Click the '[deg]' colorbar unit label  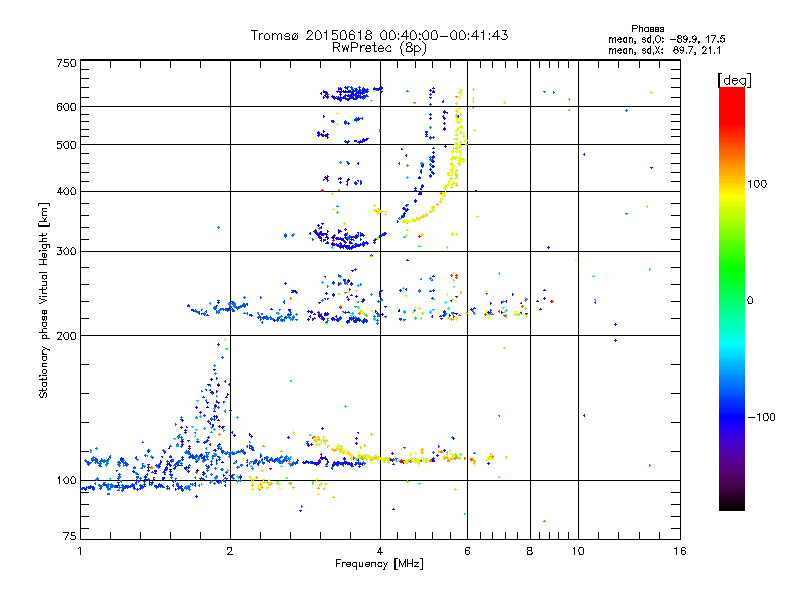(734, 80)
